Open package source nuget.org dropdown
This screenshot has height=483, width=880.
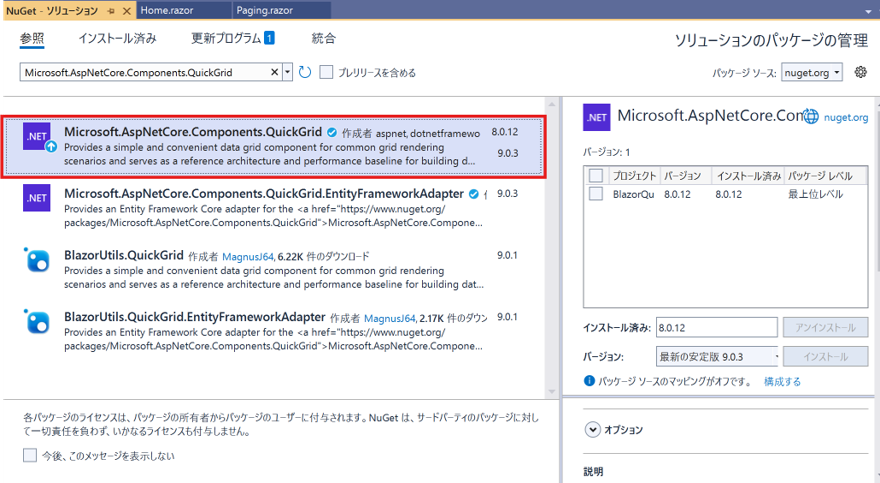click(x=812, y=72)
